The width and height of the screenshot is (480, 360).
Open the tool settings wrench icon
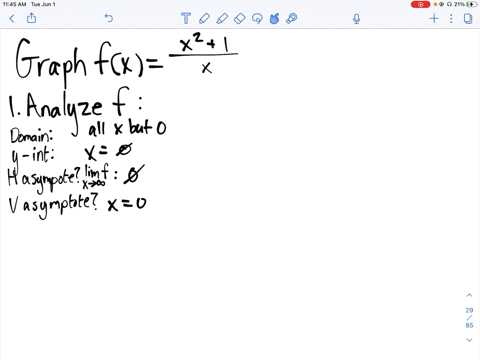point(292,18)
